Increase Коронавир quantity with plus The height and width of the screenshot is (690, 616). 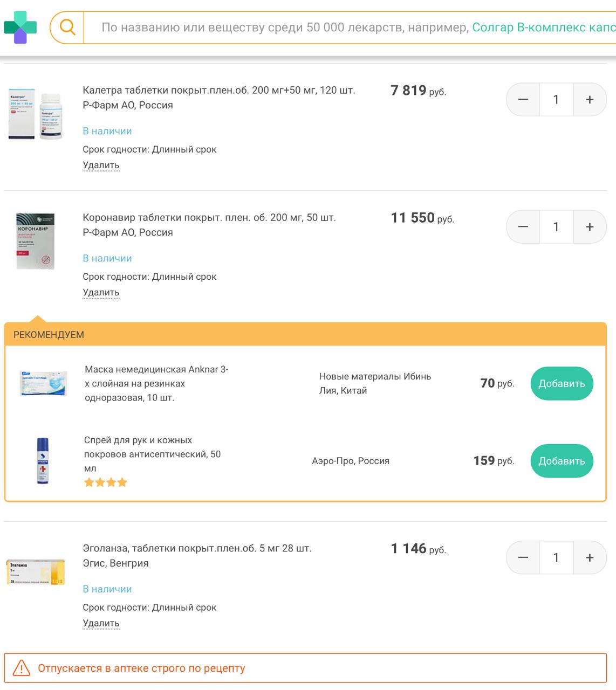590,227
